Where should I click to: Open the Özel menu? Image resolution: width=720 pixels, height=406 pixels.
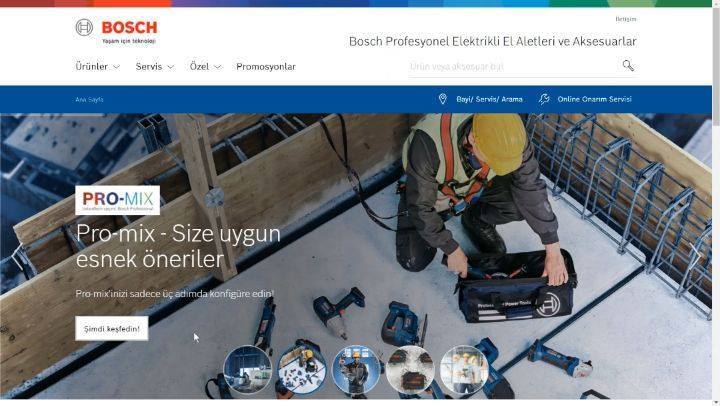[x=199, y=67]
